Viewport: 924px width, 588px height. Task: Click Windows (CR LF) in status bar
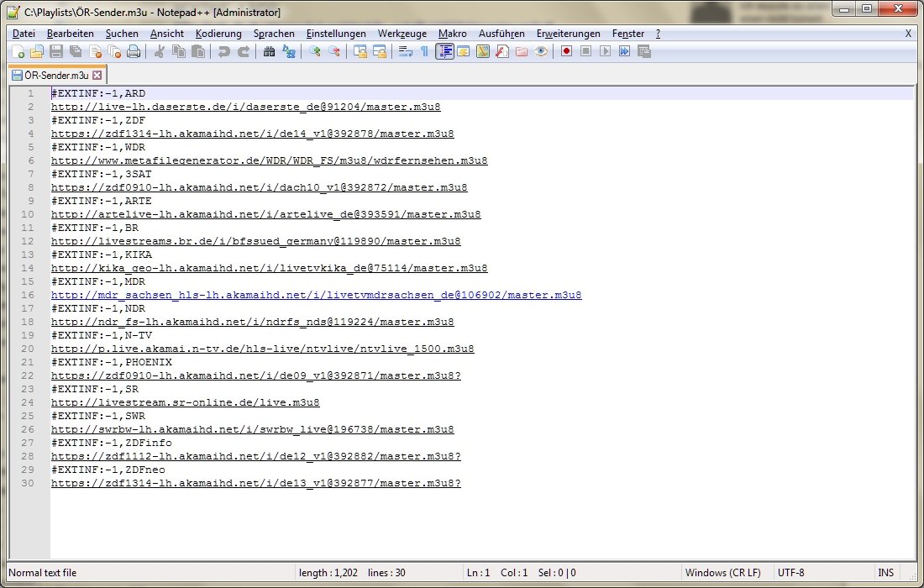(722, 573)
